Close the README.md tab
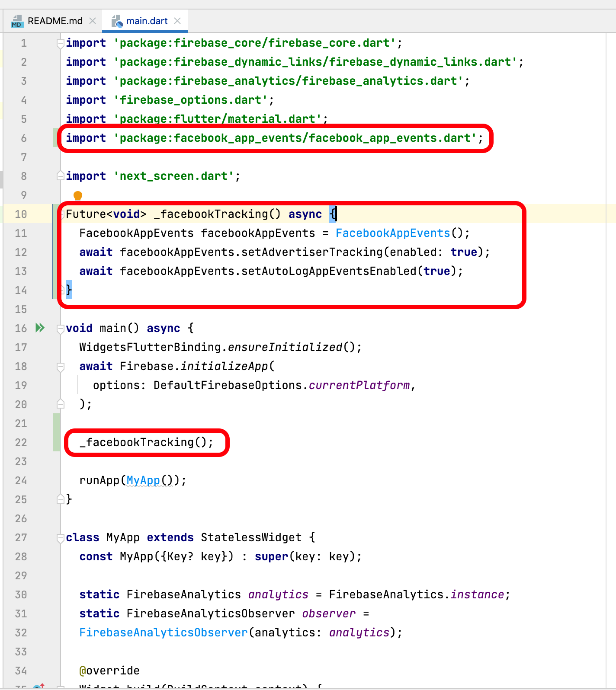 (x=92, y=21)
